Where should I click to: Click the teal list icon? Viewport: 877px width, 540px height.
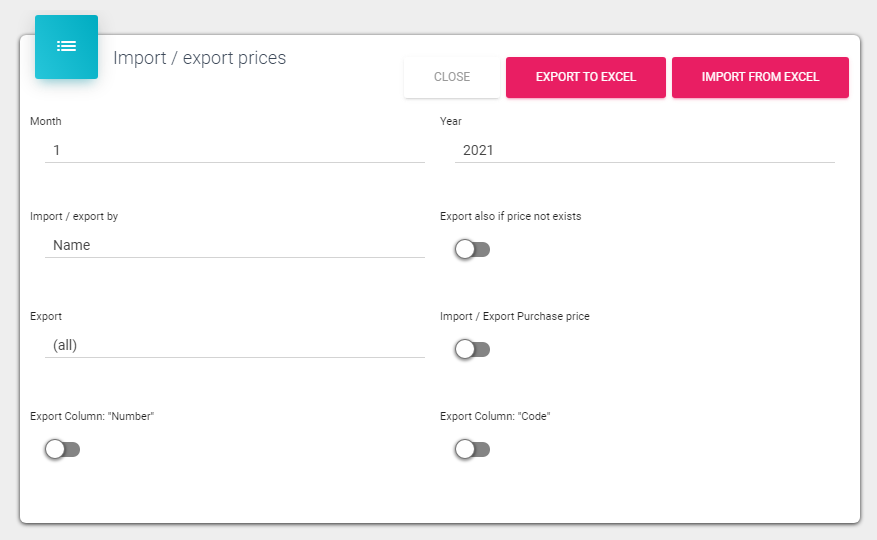(66, 46)
